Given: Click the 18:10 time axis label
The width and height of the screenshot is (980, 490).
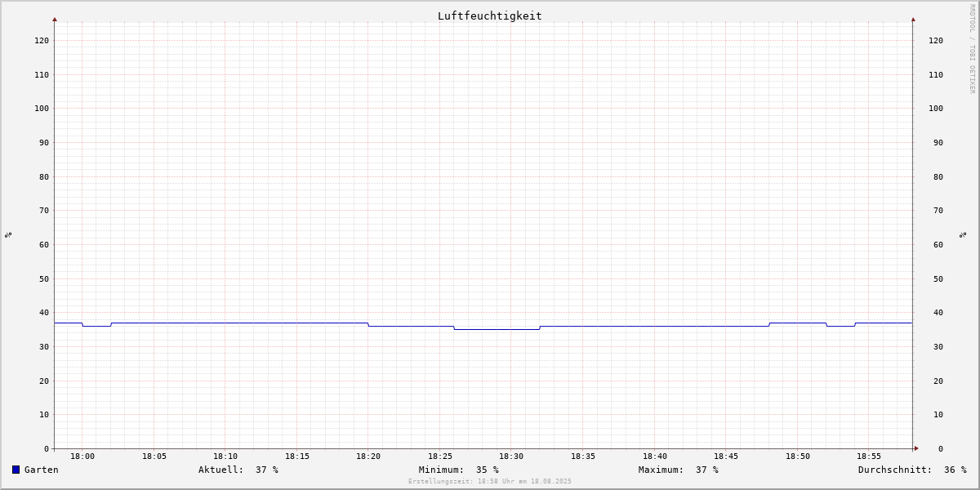Looking at the screenshot, I should tap(225, 457).
